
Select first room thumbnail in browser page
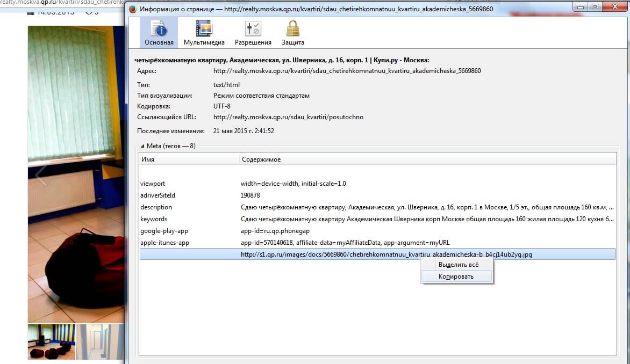click(52, 342)
